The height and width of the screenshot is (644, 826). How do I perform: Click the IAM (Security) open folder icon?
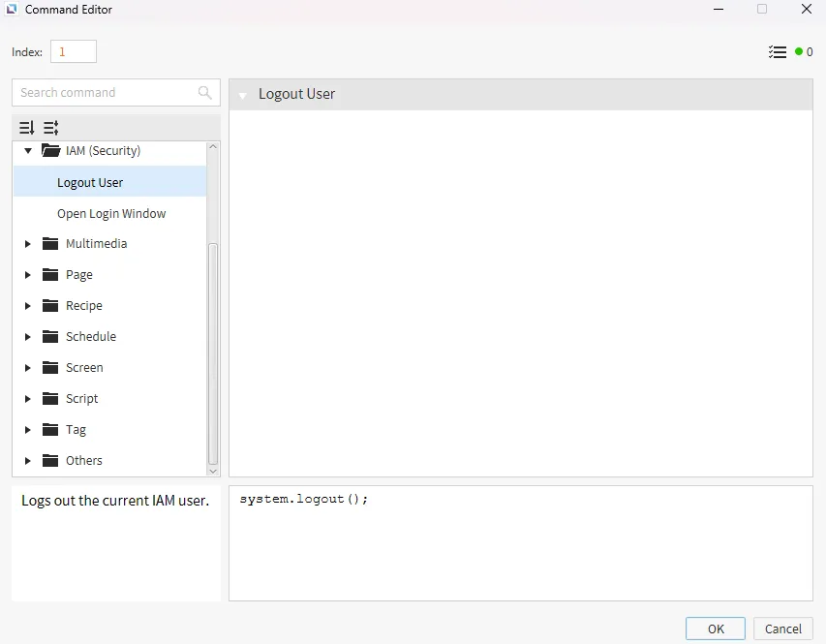coord(51,151)
